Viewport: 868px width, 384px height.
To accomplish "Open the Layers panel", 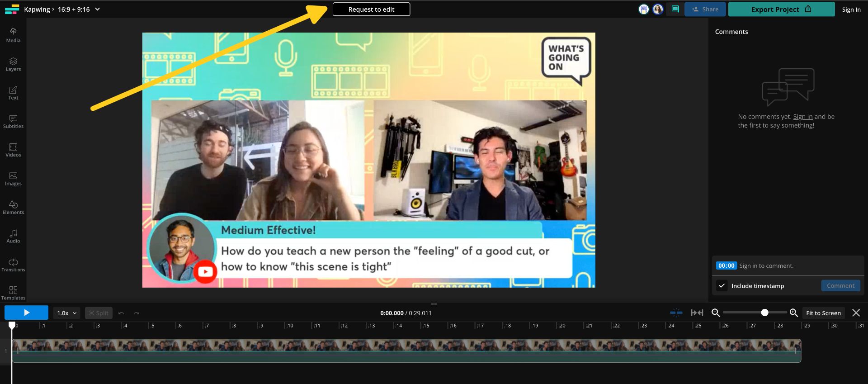I will pos(13,64).
